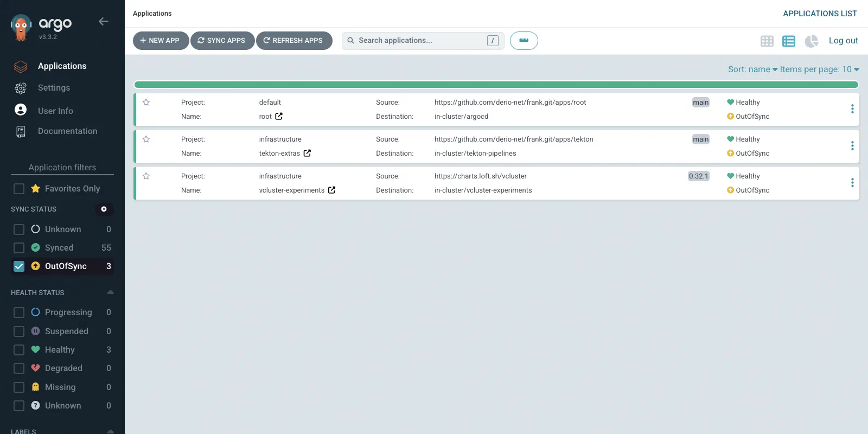This screenshot has width=868, height=434.
Task: Click the Argo octopus logo
Action: click(21, 28)
